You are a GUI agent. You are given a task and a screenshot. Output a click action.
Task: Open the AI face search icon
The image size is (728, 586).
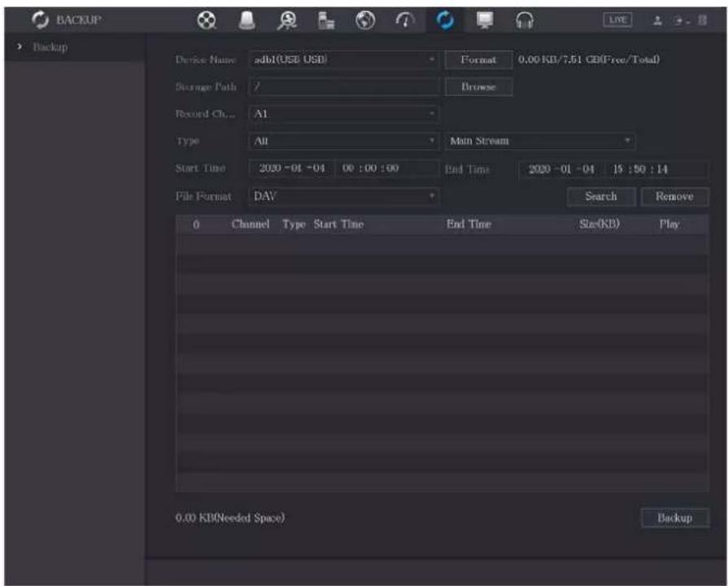(287, 20)
